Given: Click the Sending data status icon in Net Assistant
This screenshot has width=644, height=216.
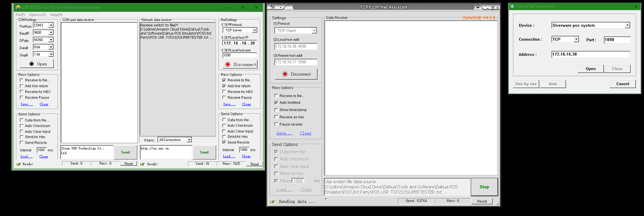Looking at the screenshot, I should 273,201.
